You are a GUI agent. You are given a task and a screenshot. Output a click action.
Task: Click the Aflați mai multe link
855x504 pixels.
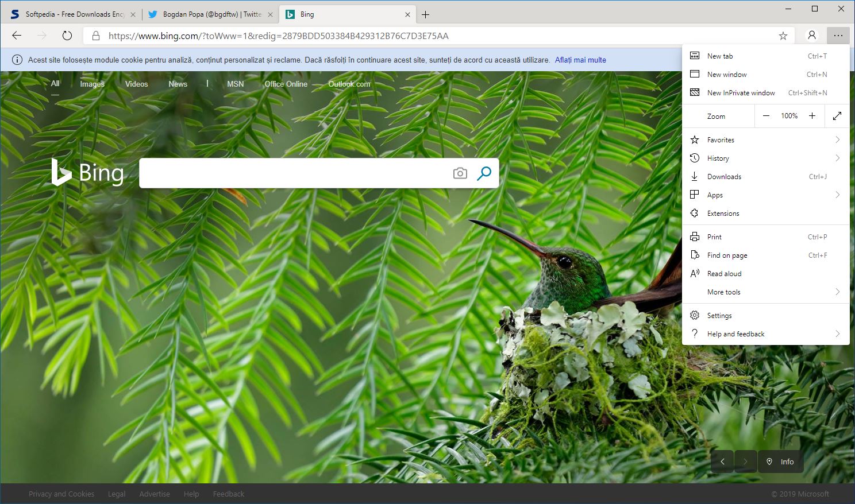pos(580,60)
